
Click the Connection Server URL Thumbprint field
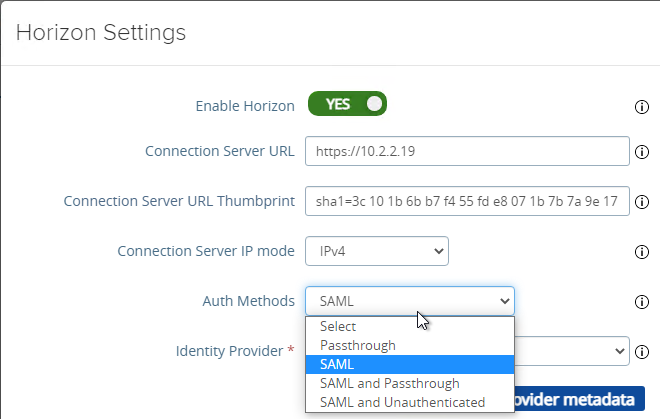467,201
